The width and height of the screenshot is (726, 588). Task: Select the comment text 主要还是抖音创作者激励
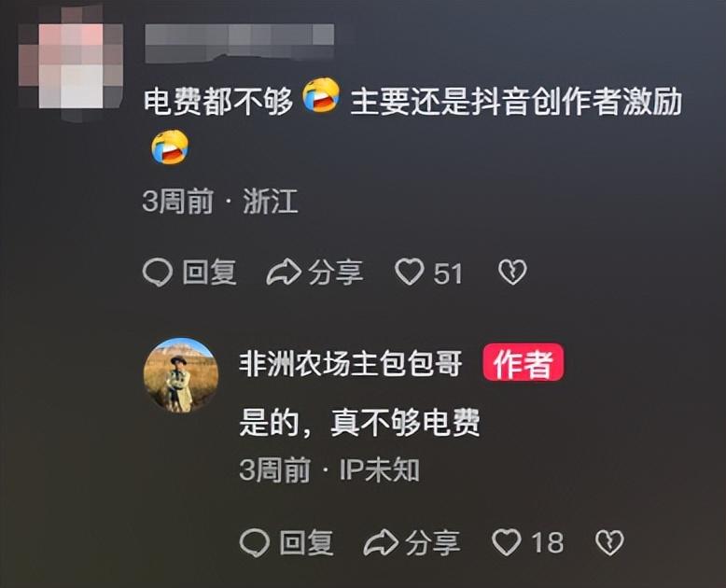pyautogui.click(x=516, y=102)
